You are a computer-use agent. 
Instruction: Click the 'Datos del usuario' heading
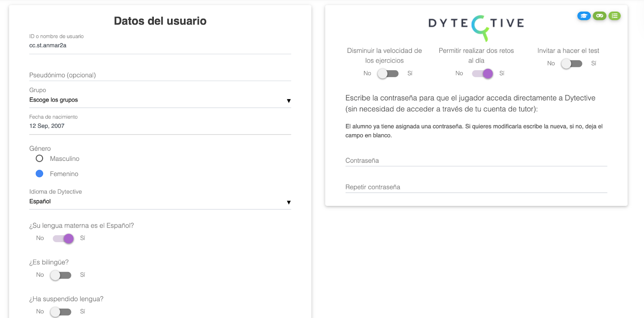point(160,21)
